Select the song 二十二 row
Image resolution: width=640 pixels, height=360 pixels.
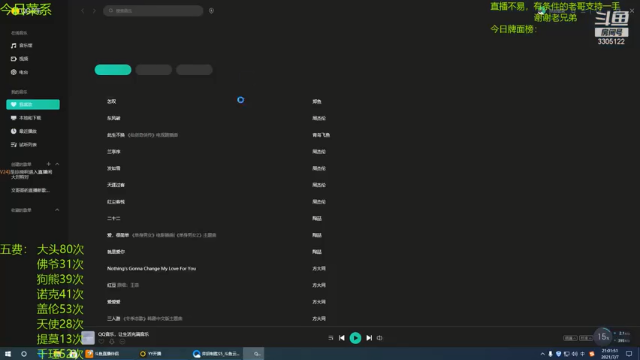(113, 218)
